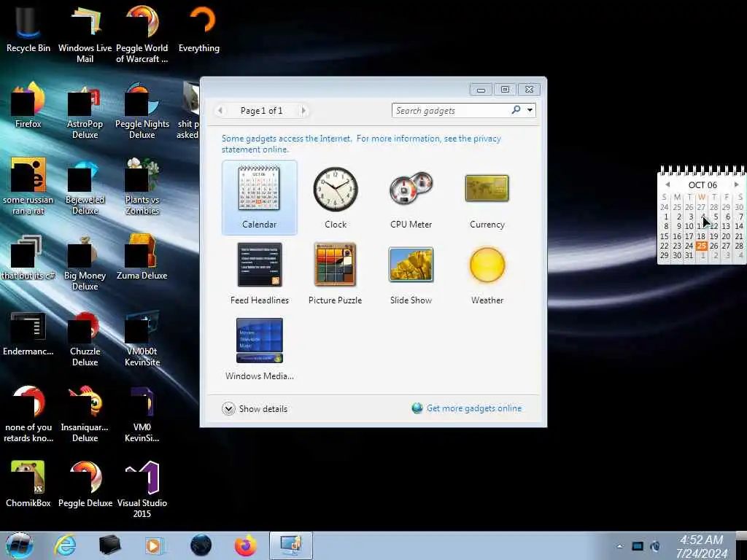Open the privacy statement online link
Image resolution: width=747 pixels, height=560 pixels.
pyautogui.click(x=361, y=144)
